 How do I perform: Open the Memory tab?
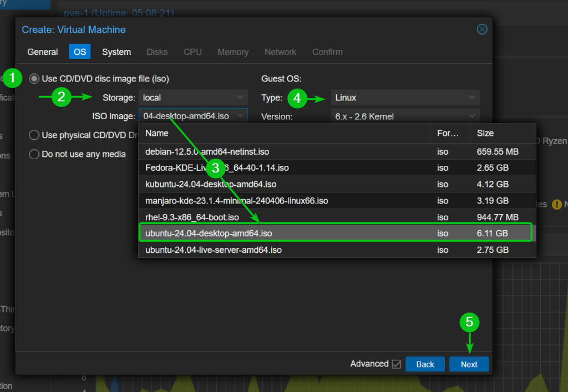click(233, 52)
